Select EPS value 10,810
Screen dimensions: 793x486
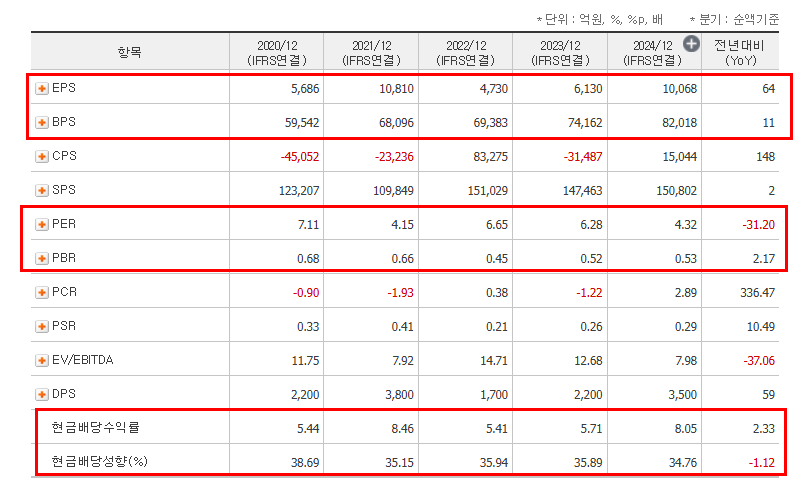pyautogui.click(x=396, y=89)
